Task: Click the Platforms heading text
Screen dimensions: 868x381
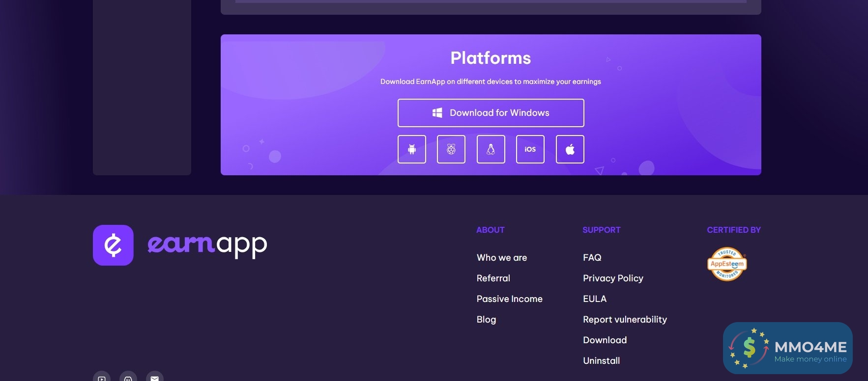Action: tap(491, 58)
